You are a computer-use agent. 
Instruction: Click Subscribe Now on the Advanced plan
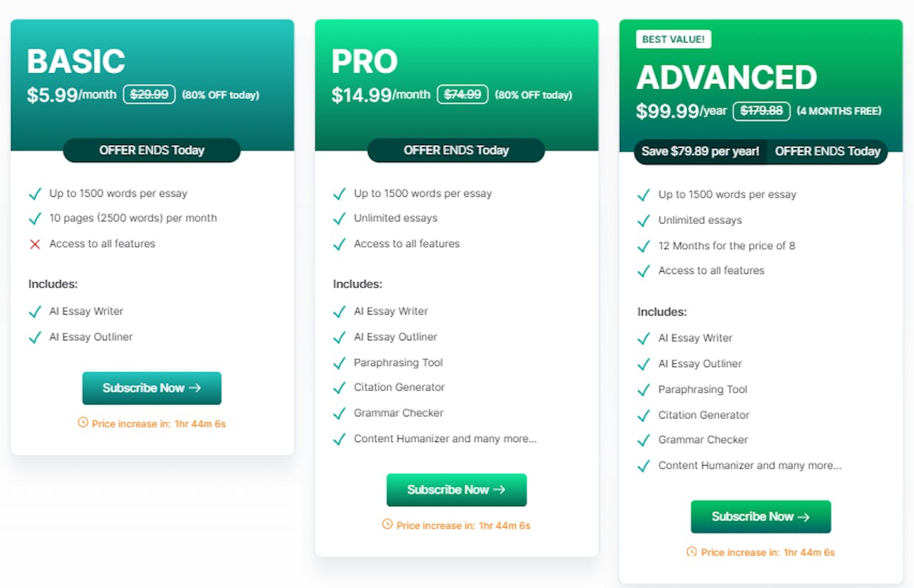(761, 517)
